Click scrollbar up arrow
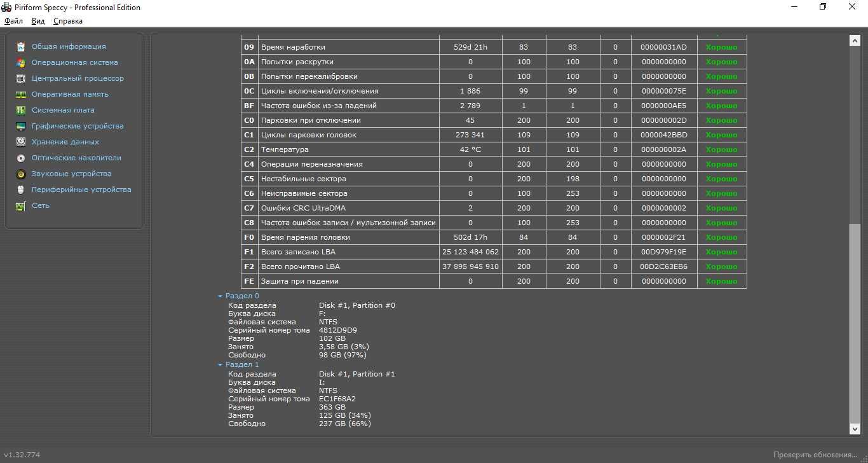The width and height of the screenshot is (868, 463). [855, 41]
